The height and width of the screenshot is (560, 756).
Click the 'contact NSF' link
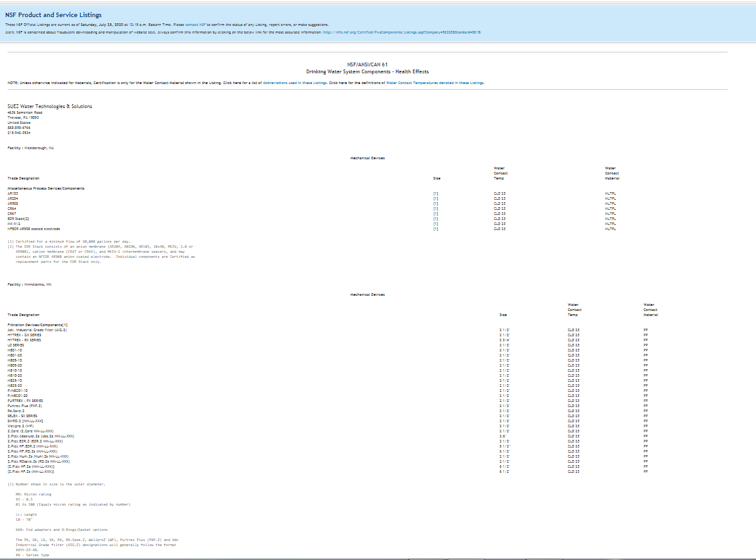coord(196,25)
